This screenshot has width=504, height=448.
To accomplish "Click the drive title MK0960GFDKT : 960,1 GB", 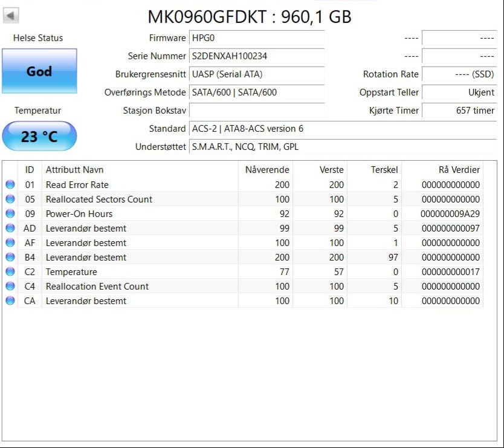I will pyautogui.click(x=250, y=17).
